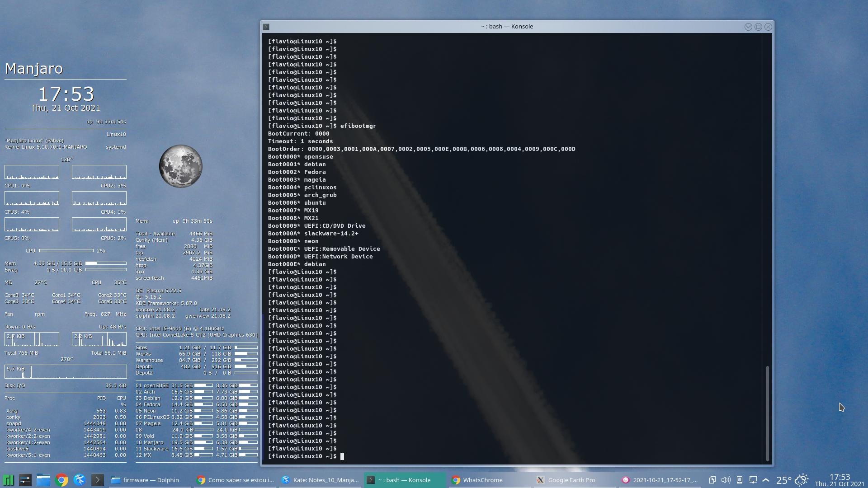This screenshot has height=488, width=868.
Task: Click the 'Boot0009* UEFI:CD/DVD Drive' entry
Action: click(x=316, y=226)
